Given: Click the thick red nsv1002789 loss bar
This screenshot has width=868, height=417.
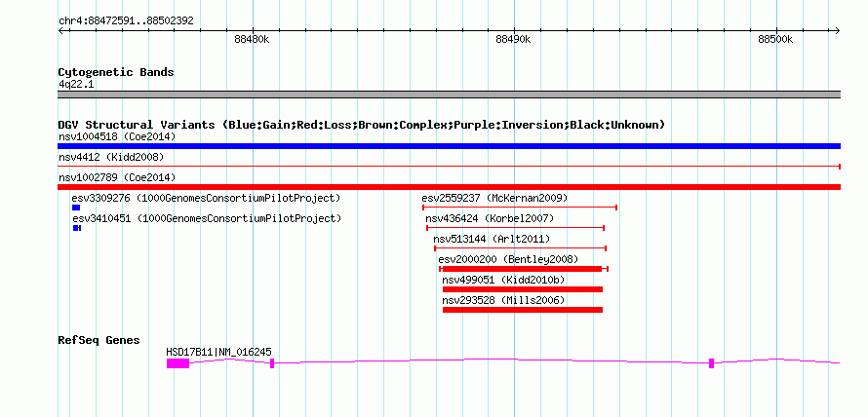Looking at the screenshot, I should (449, 187).
